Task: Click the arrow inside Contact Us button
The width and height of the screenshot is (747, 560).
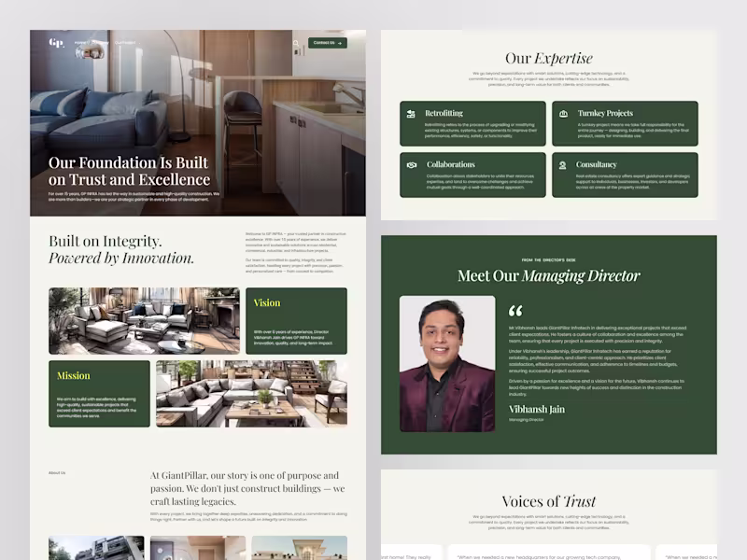Action: coord(340,43)
